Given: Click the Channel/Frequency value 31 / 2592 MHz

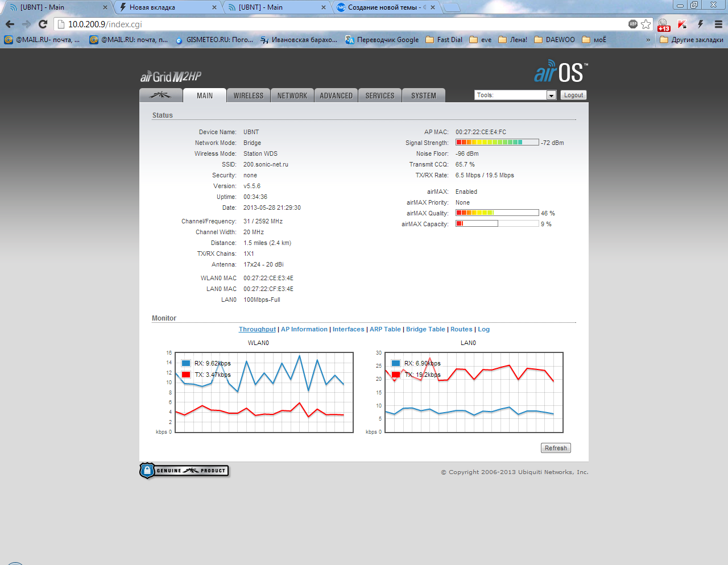Looking at the screenshot, I should (x=263, y=221).
